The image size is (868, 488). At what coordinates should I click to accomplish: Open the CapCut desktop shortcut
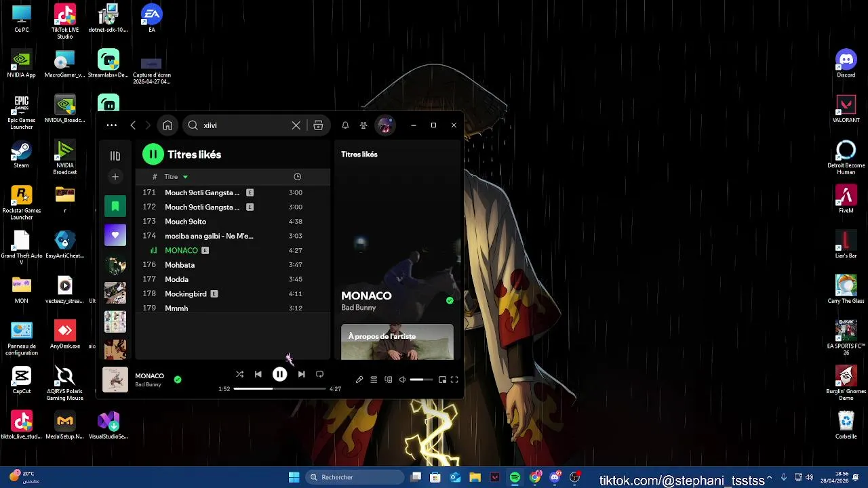pos(22,380)
